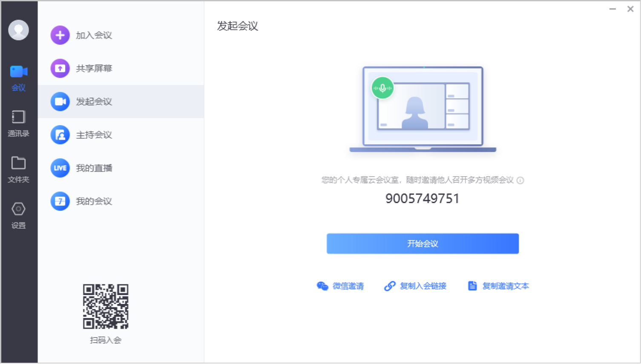This screenshot has height=364, width=641.
Task: Click the 我的会议 calendar icon
Action: pyautogui.click(x=60, y=201)
